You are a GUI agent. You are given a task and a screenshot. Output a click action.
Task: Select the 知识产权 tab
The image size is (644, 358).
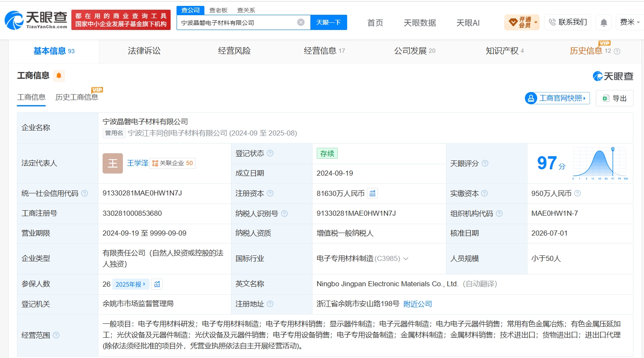505,51
